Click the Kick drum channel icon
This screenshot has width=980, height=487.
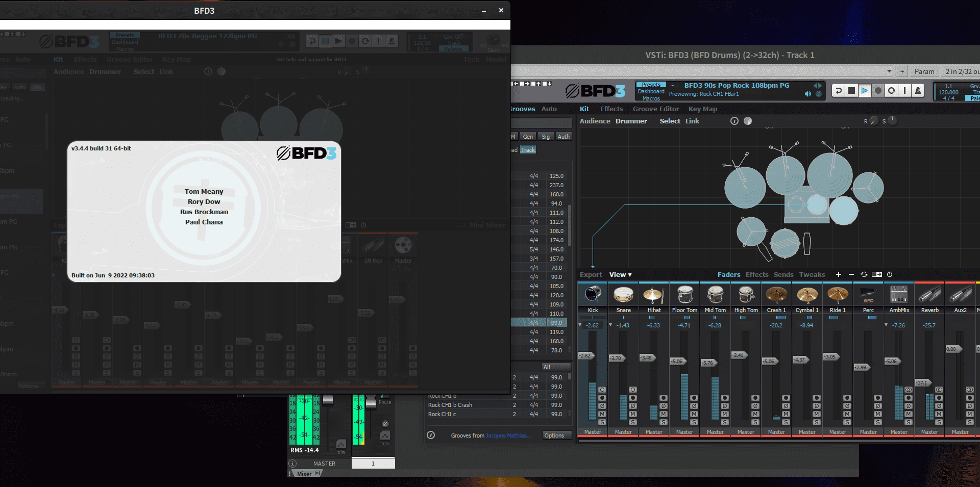593,295
